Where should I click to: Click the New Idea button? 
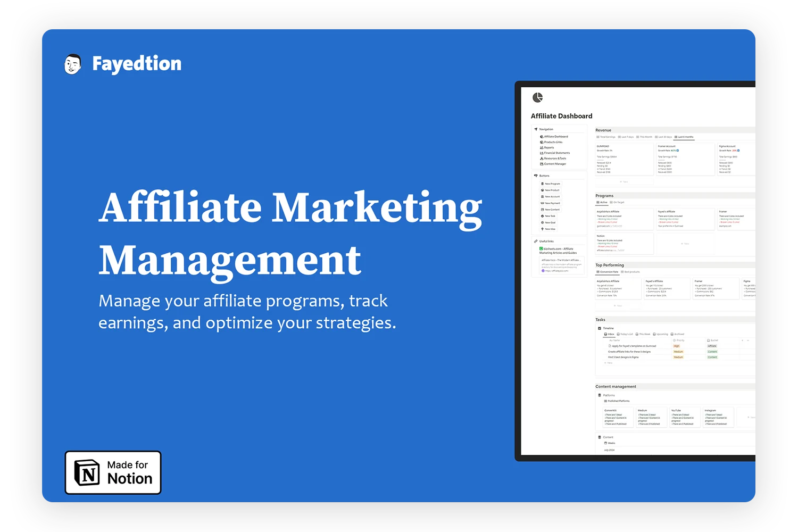point(548,229)
